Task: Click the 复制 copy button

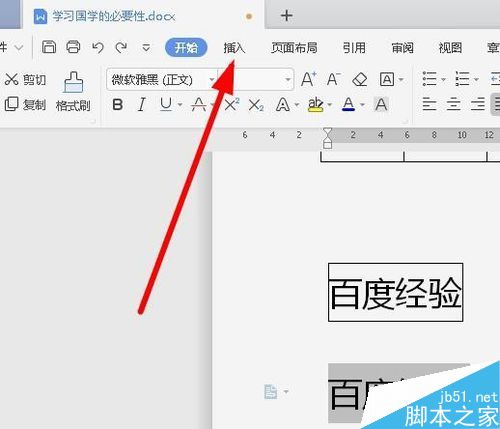Action: 25,104
